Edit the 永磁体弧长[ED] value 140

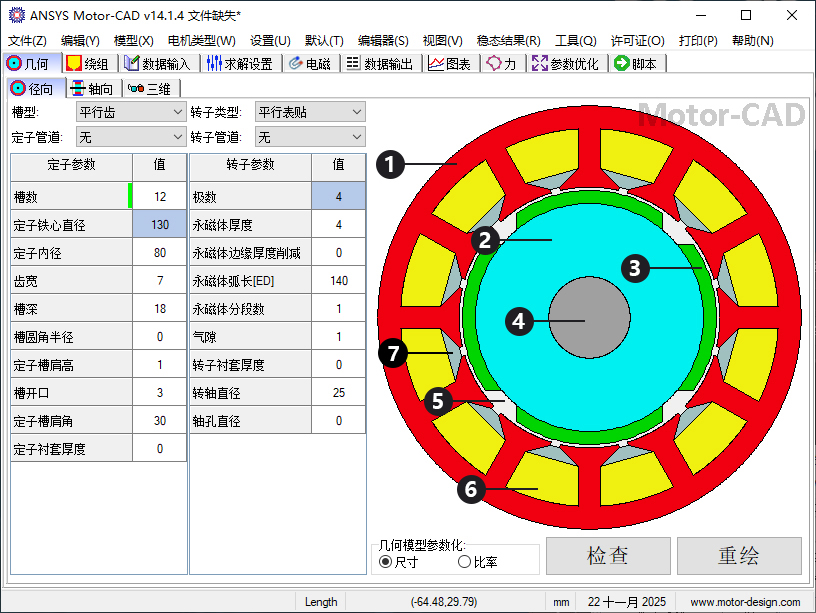click(x=339, y=281)
